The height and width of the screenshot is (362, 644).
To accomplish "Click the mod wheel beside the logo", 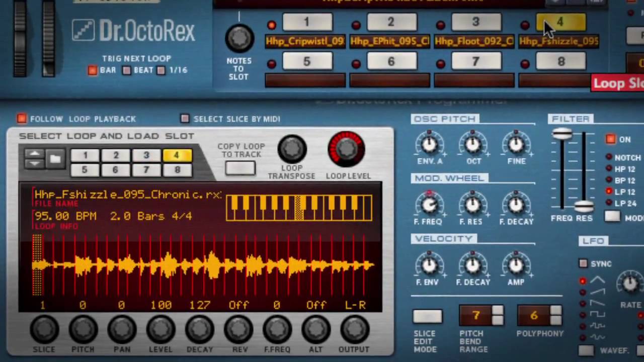I will coord(48,38).
